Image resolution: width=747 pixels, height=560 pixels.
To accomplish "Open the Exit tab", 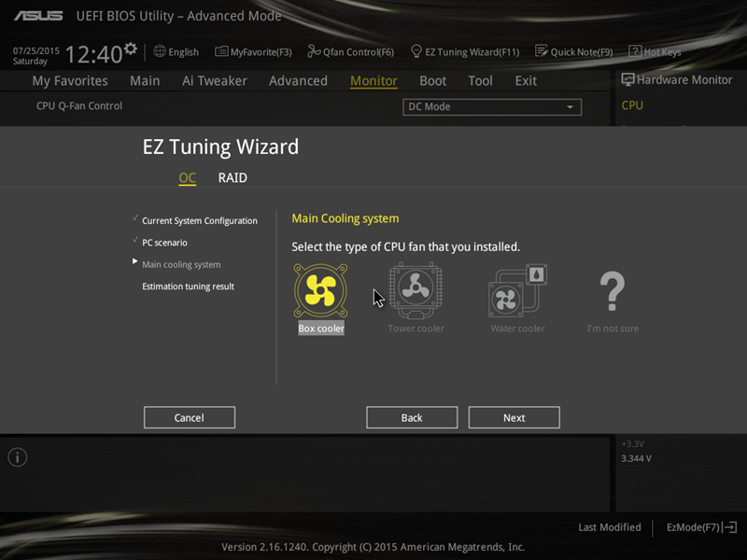I will pos(526,81).
